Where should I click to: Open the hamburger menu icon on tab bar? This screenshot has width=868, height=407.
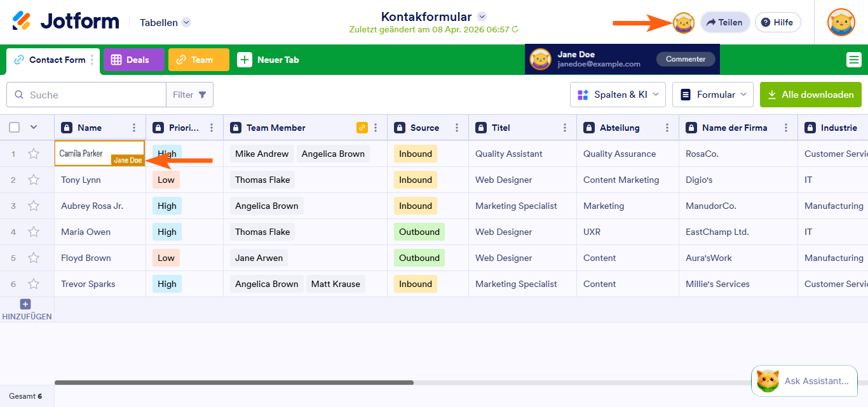coord(853,60)
